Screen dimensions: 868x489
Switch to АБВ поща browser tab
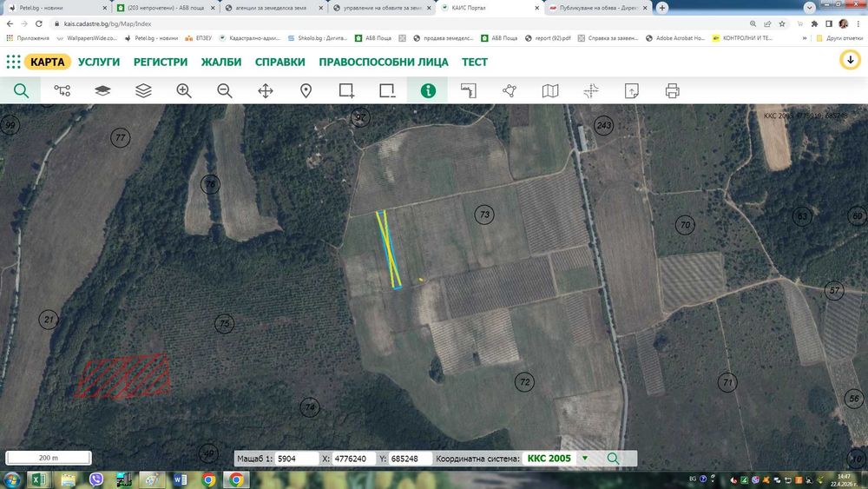[x=166, y=8]
